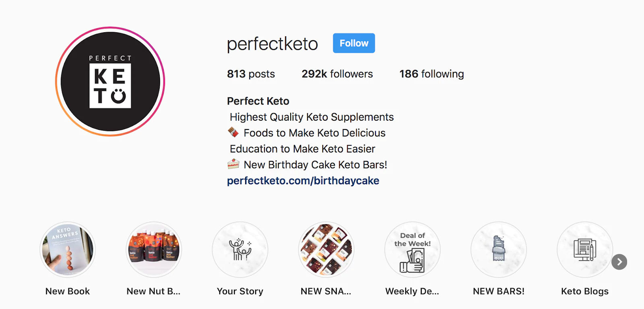Click the 'Your Story' highlight label
This screenshot has height=309, width=644.
click(240, 291)
